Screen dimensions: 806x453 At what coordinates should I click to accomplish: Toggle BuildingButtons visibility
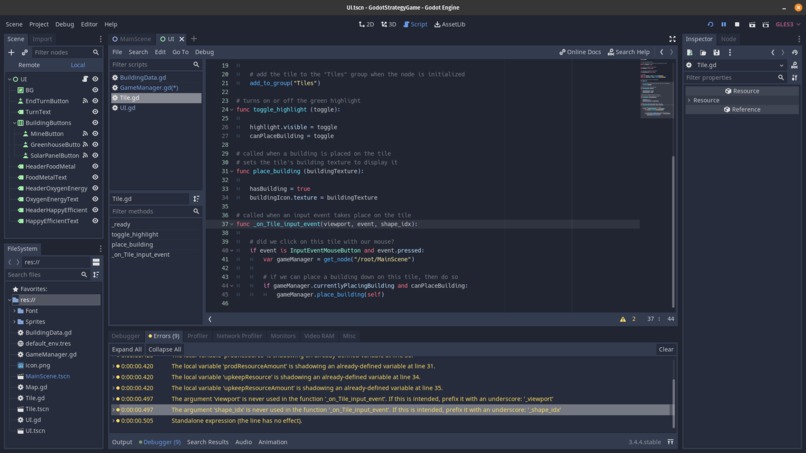click(x=95, y=123)
